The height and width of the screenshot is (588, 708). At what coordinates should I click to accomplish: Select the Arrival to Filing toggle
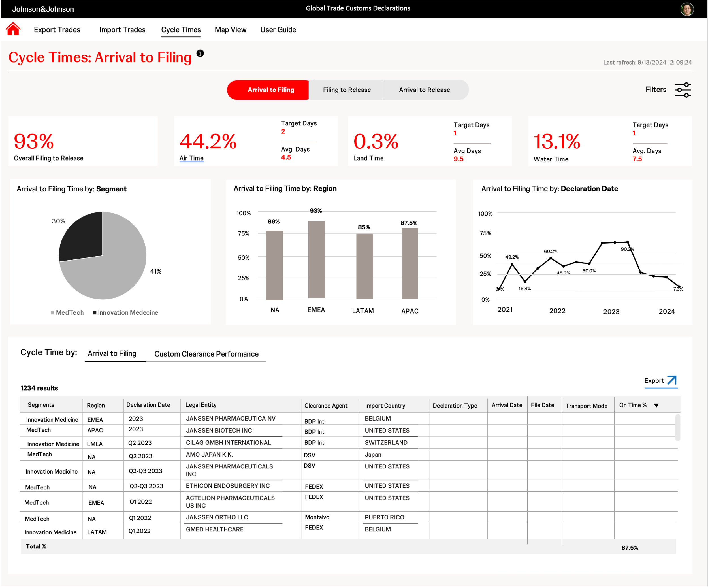click(x=271, y=90)
